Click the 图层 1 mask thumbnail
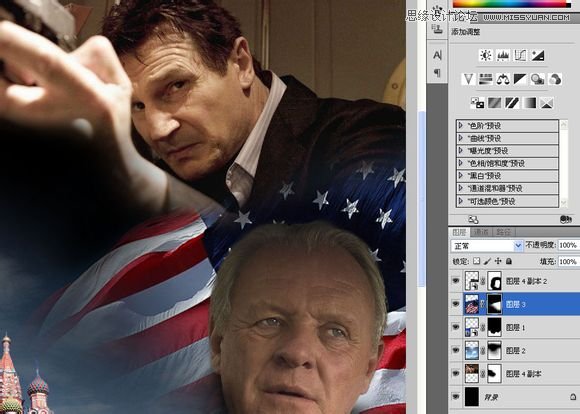 coord(494,327)
